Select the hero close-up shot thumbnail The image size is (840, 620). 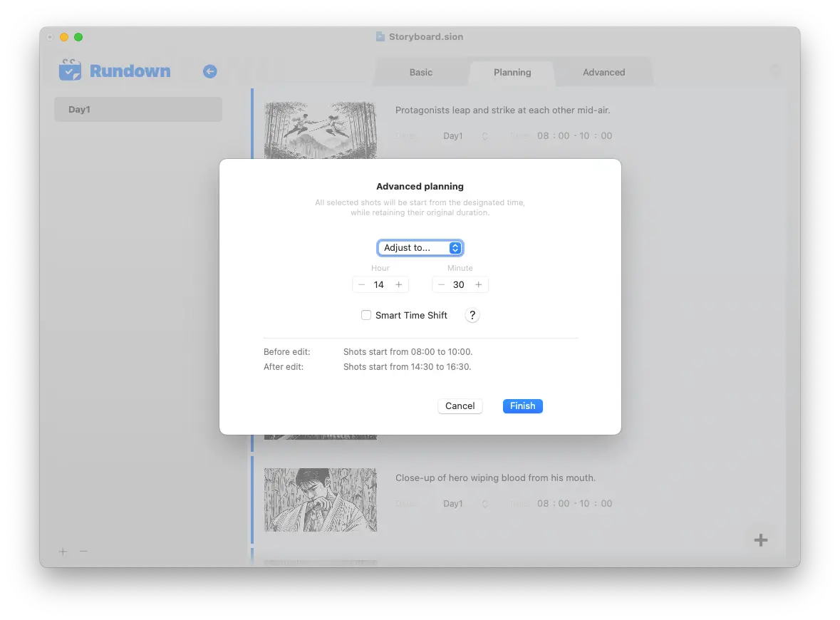(x=321, y=500)
